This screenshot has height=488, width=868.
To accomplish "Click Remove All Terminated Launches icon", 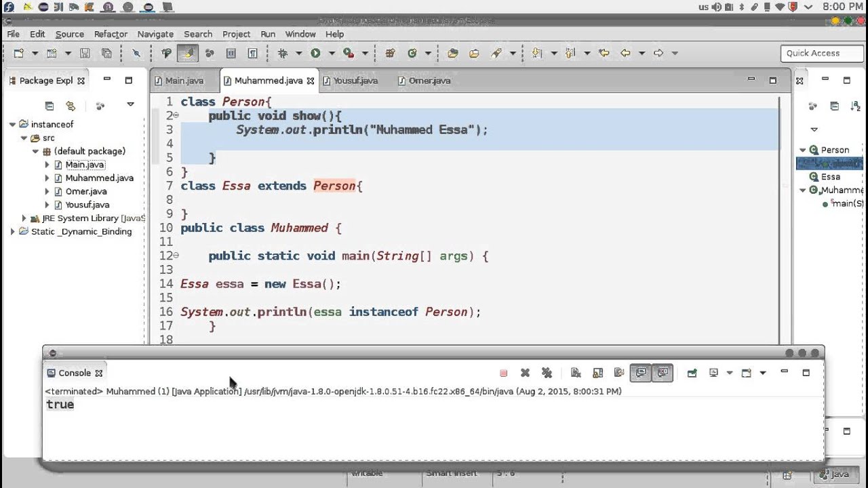I will click(x=547, y=373).
